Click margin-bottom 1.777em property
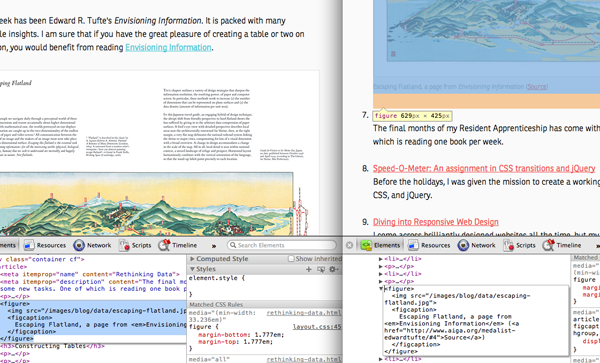600x363 pixels. click(x=241, y=335)
